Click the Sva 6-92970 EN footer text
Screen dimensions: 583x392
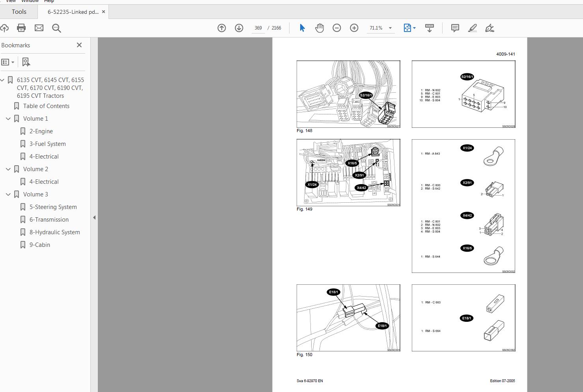click(310, 381)
